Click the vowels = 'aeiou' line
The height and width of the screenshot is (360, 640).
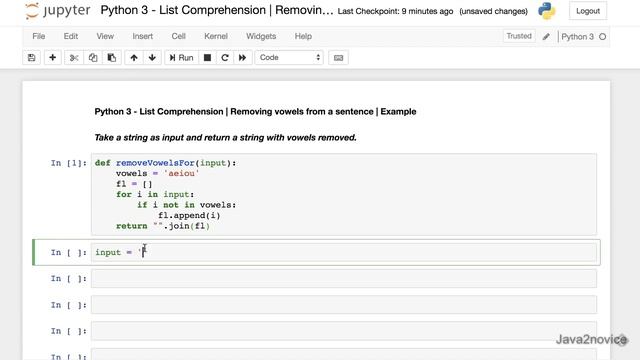[158, 173]
